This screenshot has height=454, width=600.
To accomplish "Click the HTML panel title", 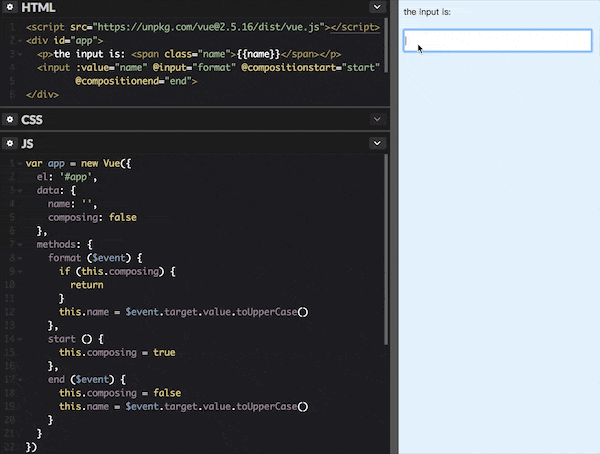I will pos(38,7).
